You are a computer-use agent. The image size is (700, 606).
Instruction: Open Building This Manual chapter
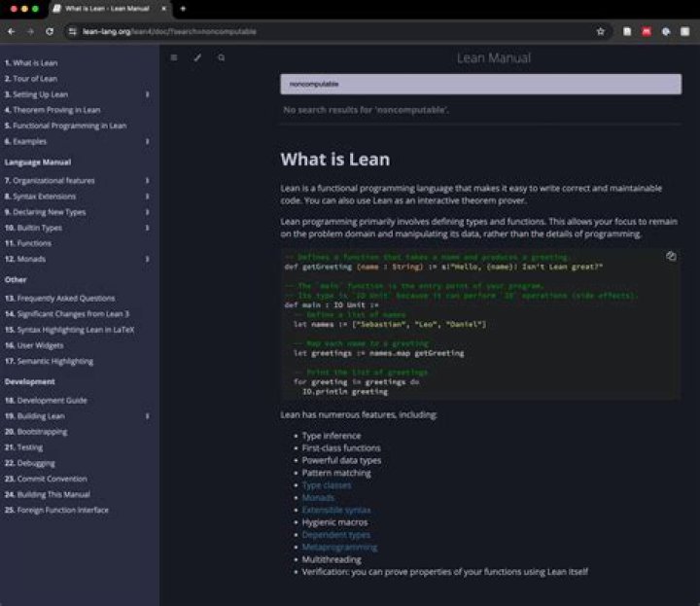tap(48, 494)
